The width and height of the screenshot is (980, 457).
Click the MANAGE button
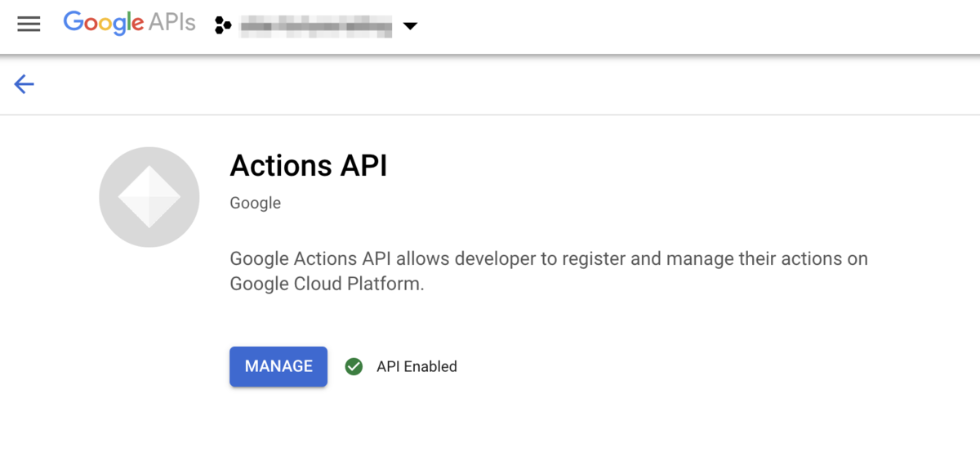coord(278,366)
